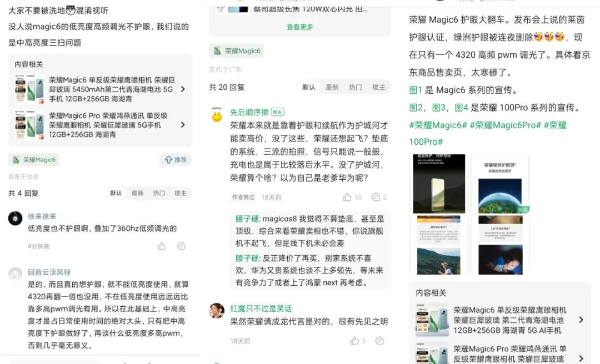Expand the Magic6 Pro product chevron in right panel

pos(581,358)
